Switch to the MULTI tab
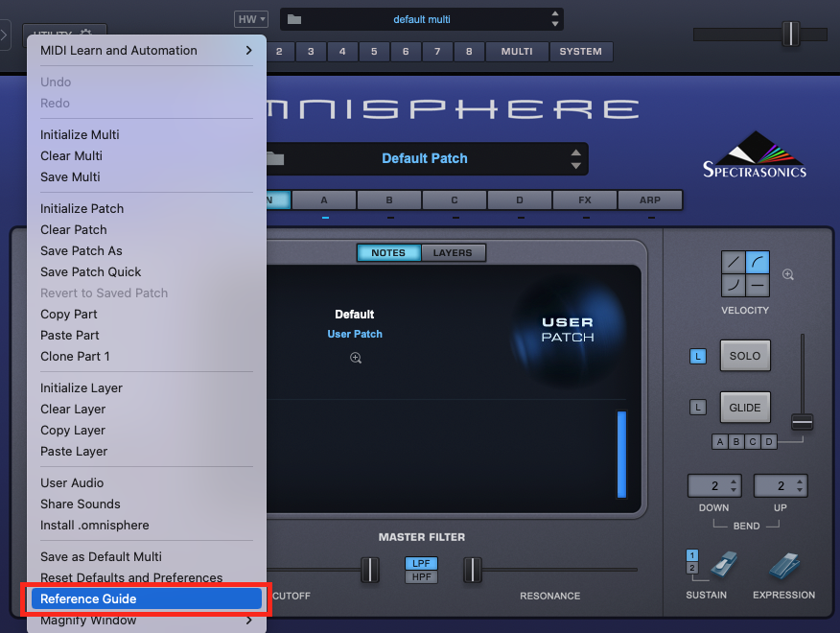 pos(517,52)
